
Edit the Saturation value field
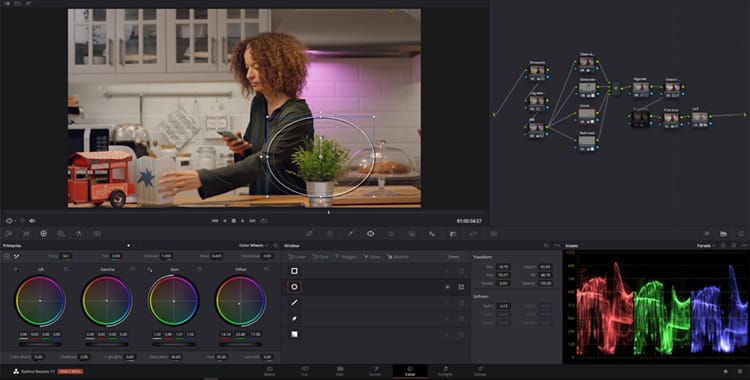pyautogui.click(x=176, y=357)
